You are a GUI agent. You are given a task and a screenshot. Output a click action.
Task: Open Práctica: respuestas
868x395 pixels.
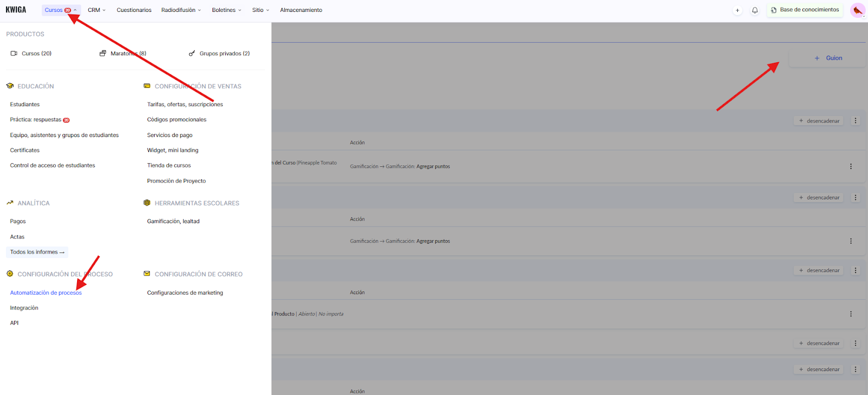36,120
